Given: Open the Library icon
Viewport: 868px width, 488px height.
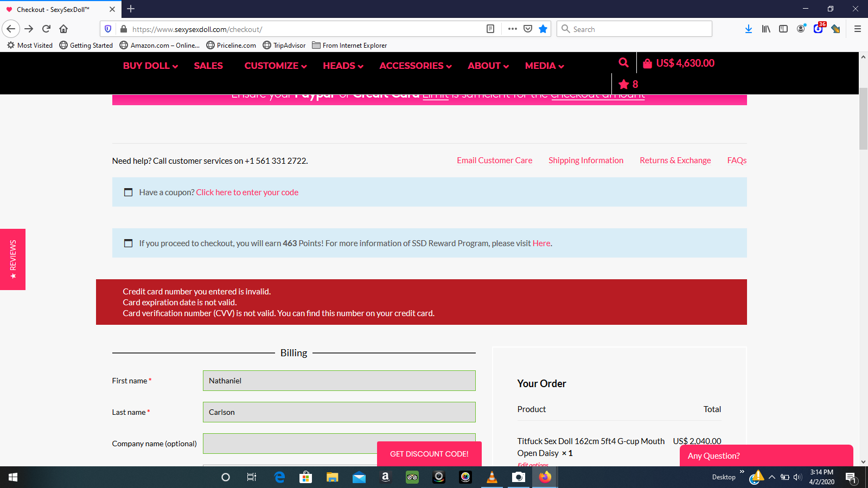Looking at the screenshot, I should 766,29.
